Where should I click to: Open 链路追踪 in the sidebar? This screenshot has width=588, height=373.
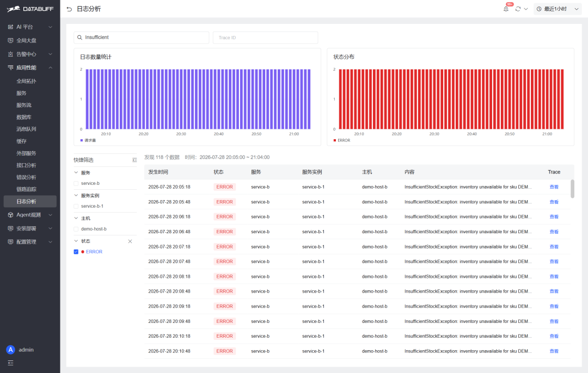[26, 189]
